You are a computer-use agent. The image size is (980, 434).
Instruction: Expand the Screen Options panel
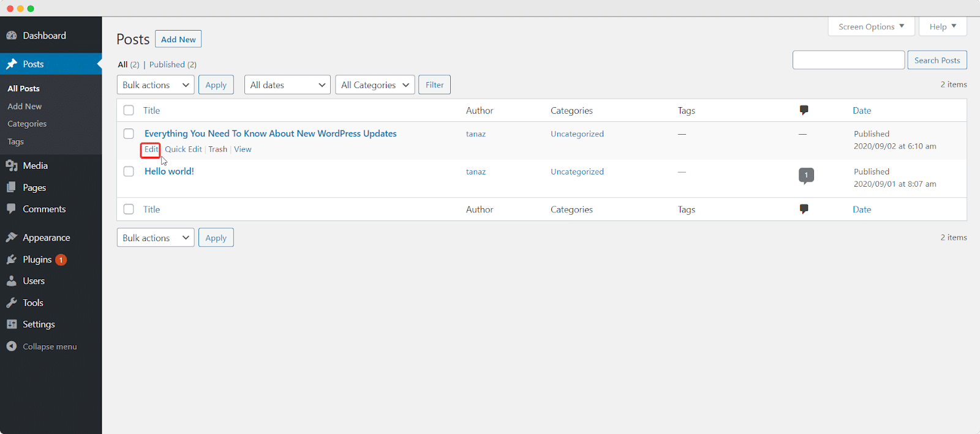[x=871, y=26]
